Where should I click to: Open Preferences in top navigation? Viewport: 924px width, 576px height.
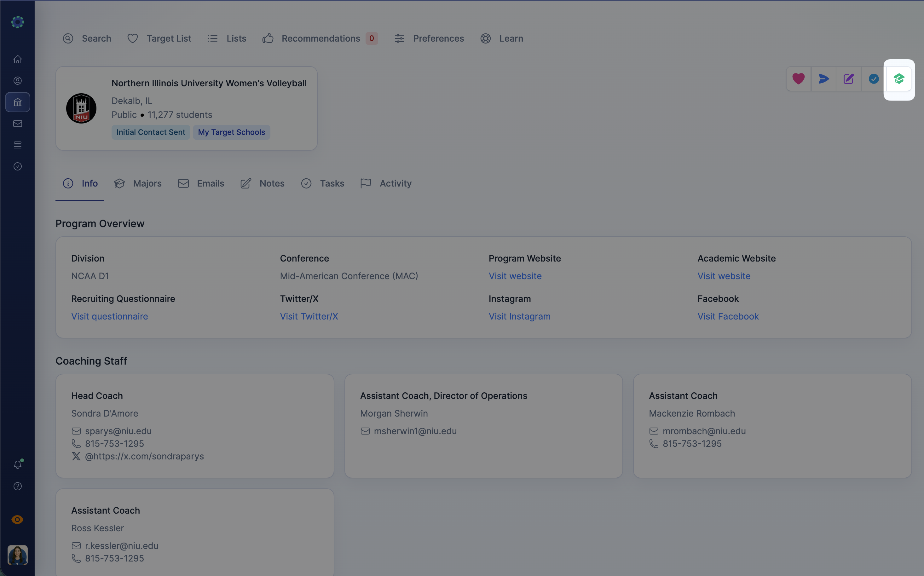429,38
